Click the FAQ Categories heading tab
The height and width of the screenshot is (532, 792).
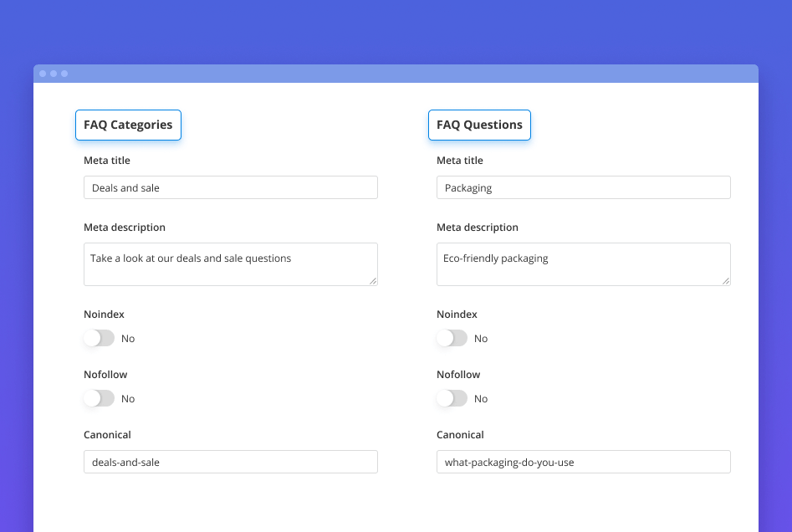(128, 125)
